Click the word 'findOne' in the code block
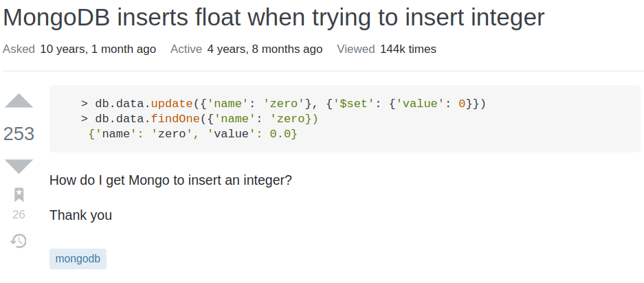This screenshot has height=283, width=644. point(175,119)
